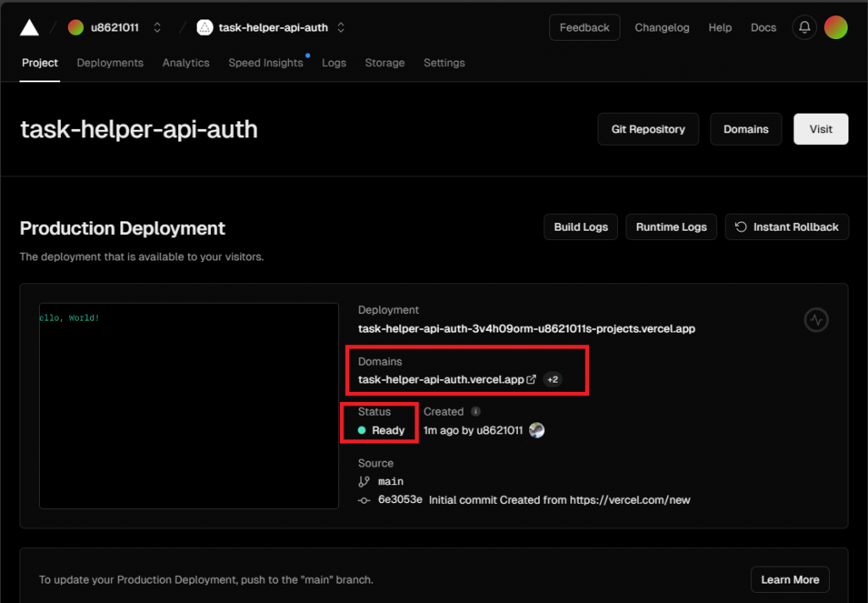Open the Help link
This screenshot has width=868, height=603.
coord(720,28)
